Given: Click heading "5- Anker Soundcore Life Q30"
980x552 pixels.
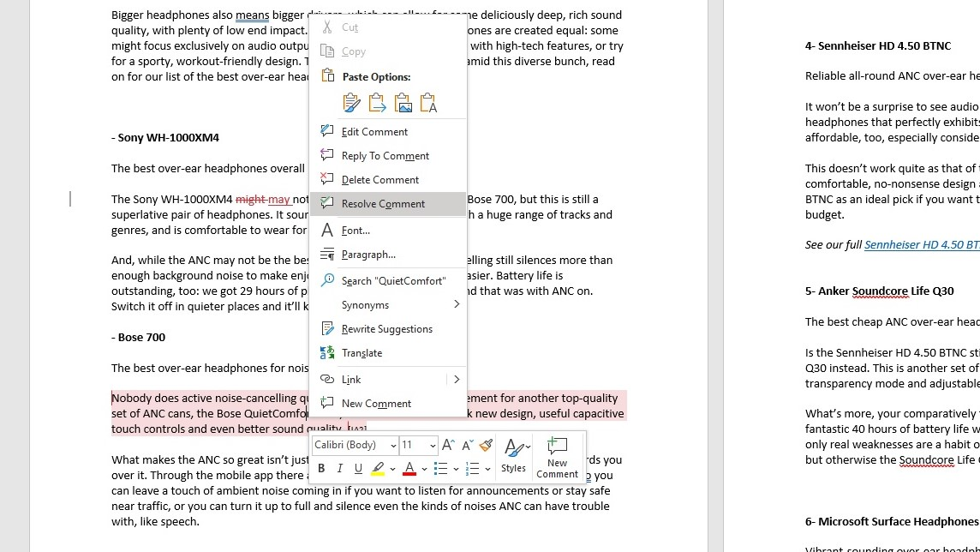Looking at the screenshot, I should coord(880,291).
